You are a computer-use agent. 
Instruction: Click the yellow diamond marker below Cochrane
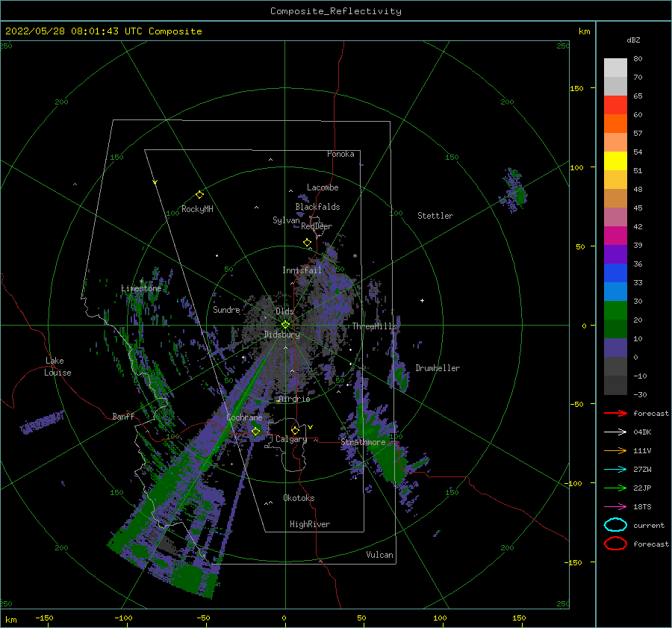[x=256, y=432]
